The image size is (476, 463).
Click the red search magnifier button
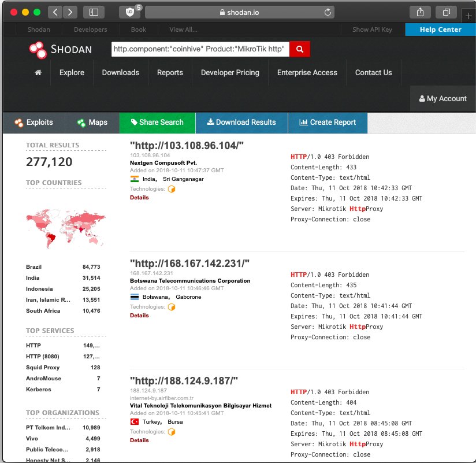coord(300,49)
